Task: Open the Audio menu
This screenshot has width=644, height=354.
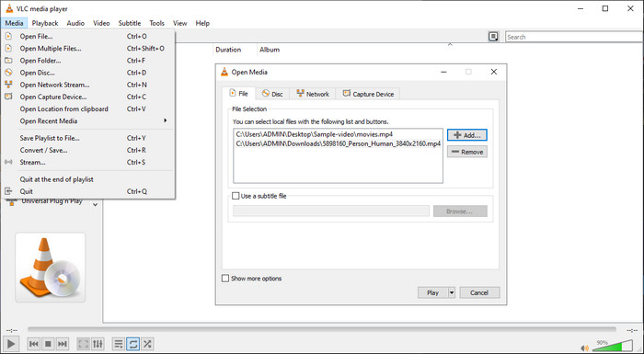Action: [75, 23]
